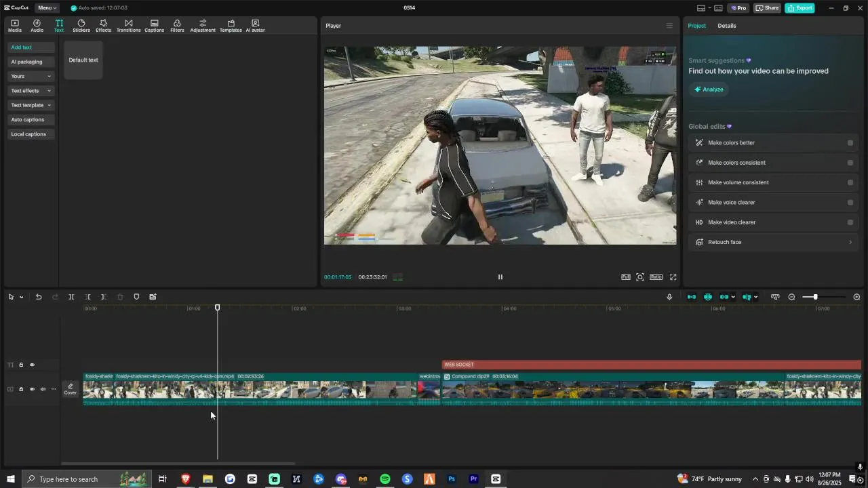Expand the Text template category
868x488 pixels.
pyautogui.click(x=31, y=105)
